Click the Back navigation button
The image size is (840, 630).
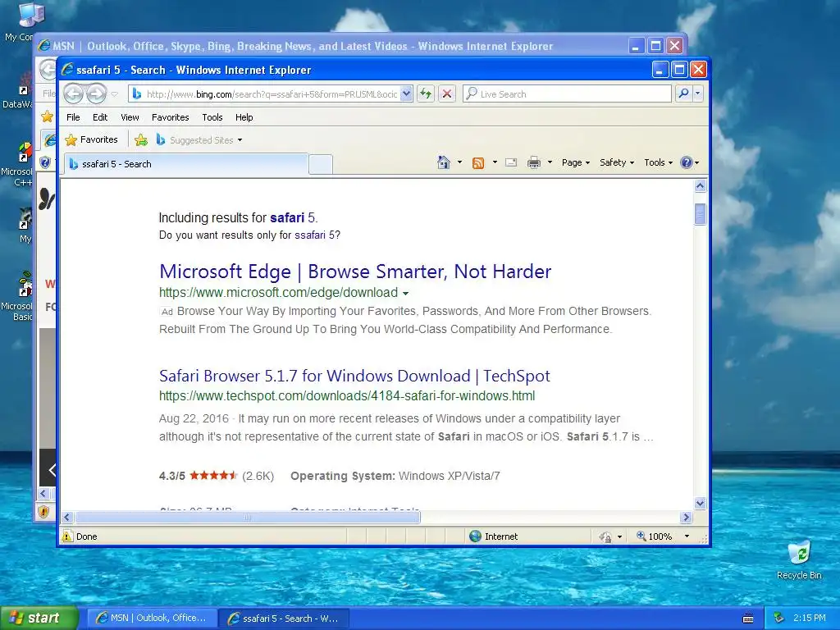click(x=74, y=94)
